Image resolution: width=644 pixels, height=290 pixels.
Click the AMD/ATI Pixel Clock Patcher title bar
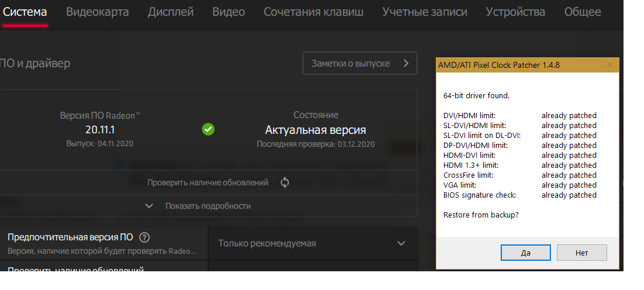[515, 65]
